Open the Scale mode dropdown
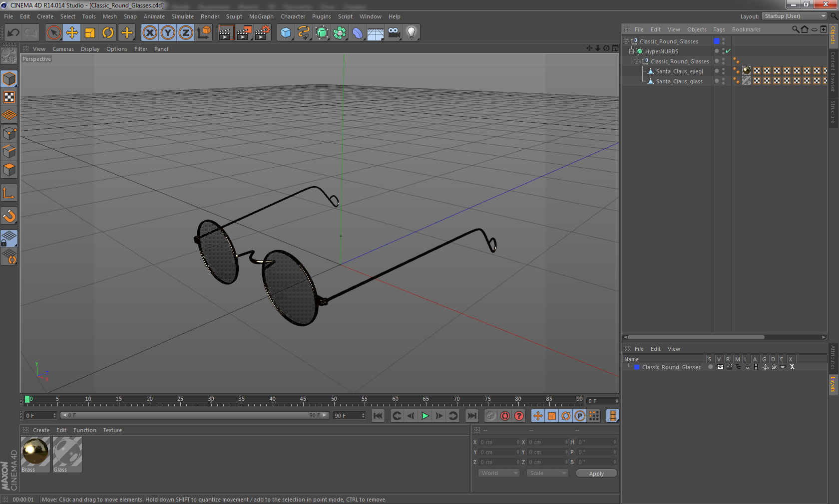The width and height of the screenshot is (839, 504). (547, 473)
